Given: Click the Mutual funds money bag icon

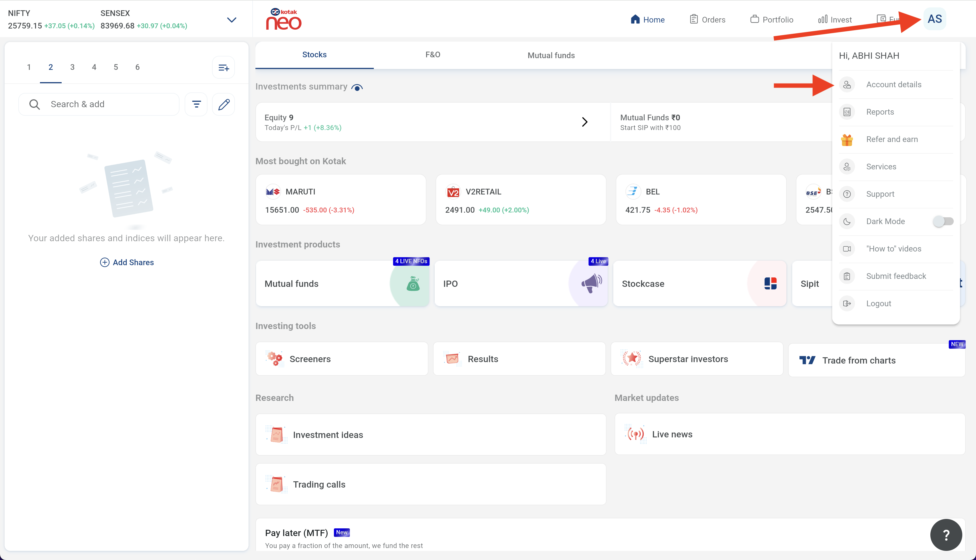Looking at the screenshot, I should pyautogui.click(x=413, y=283).
